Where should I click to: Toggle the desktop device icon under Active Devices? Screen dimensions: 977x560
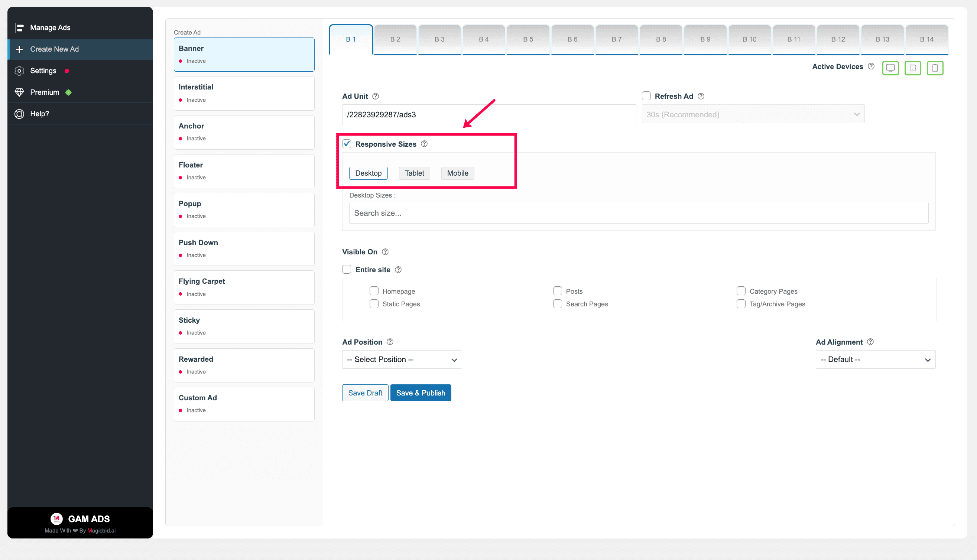(890, 68)
